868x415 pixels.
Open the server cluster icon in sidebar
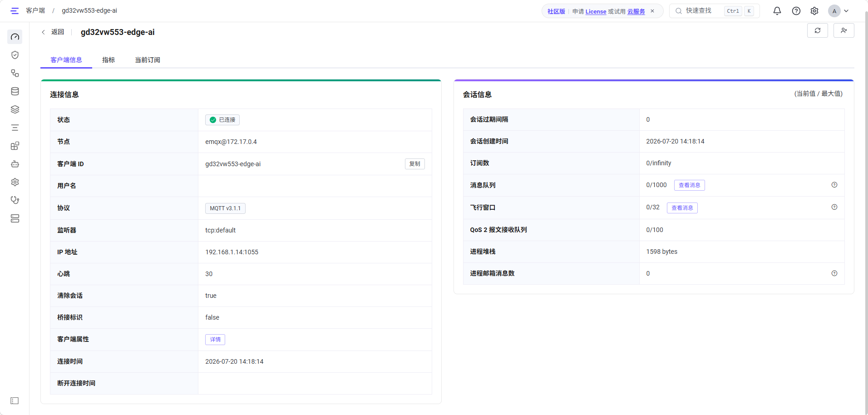[15, 218]
